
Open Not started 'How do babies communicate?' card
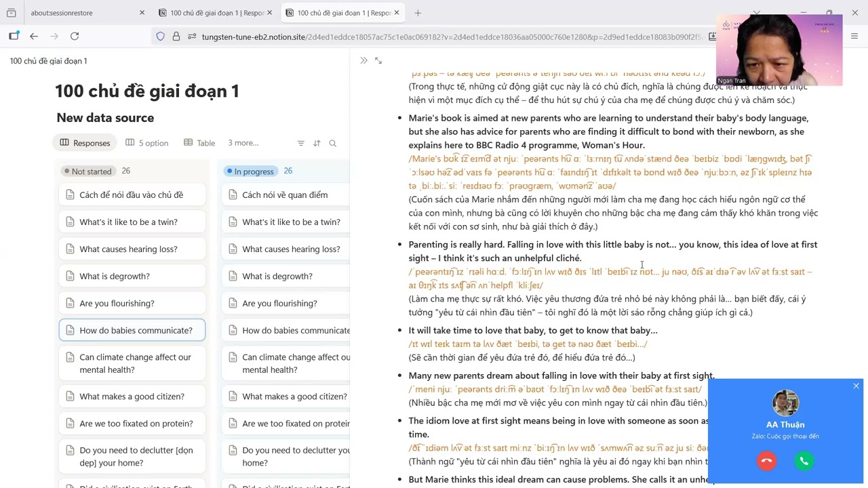tap(132, 331)
